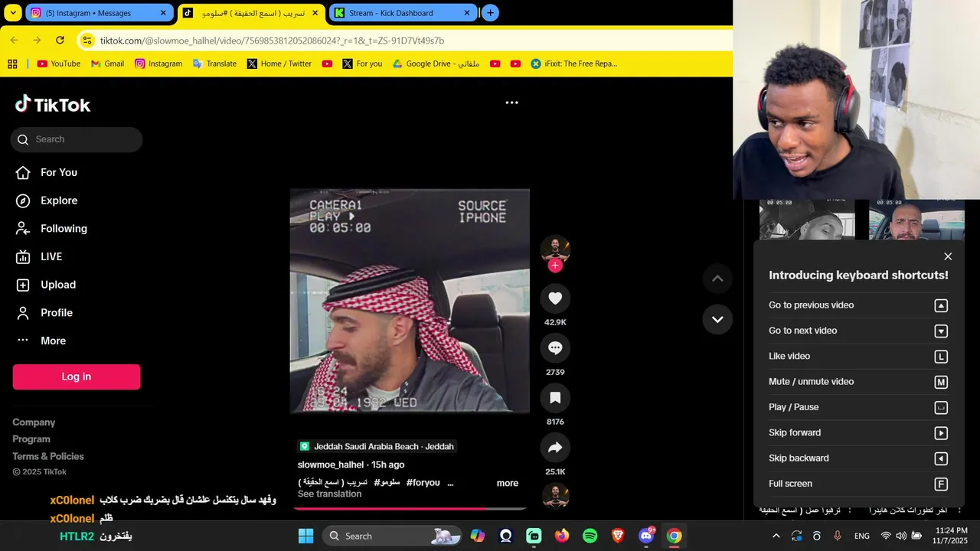Open the slowmoe_halhel username link
The height and width of the screenshot is (551, 980).
coord(331,465)
